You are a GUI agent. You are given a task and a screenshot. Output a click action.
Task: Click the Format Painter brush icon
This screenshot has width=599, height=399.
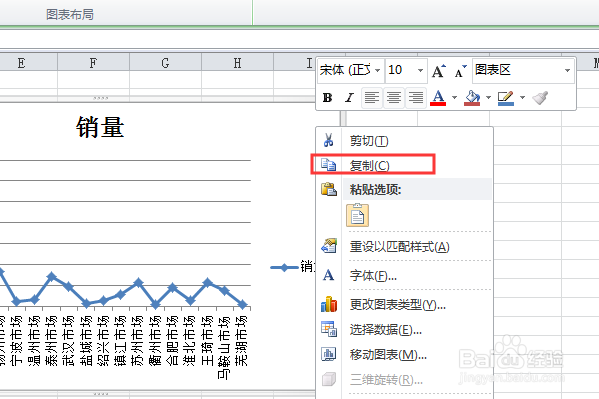pos(540,98)
